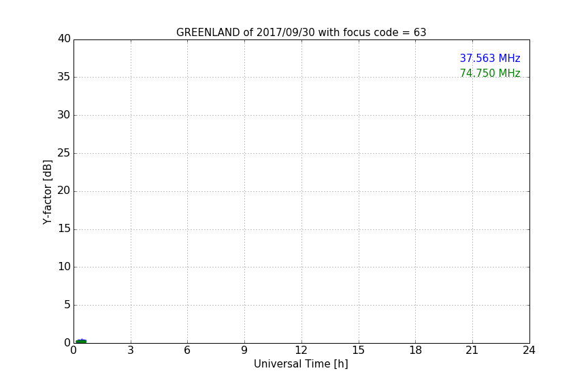Click the Universal Time [h] axis label
Screen dimensions: 588x392
click(x=301, y=364)
